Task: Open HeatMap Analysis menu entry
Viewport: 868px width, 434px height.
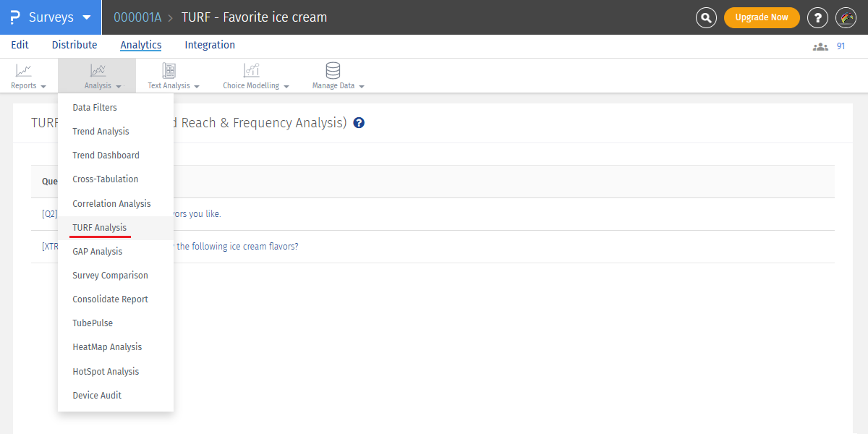Action: [x=107, y=347]
